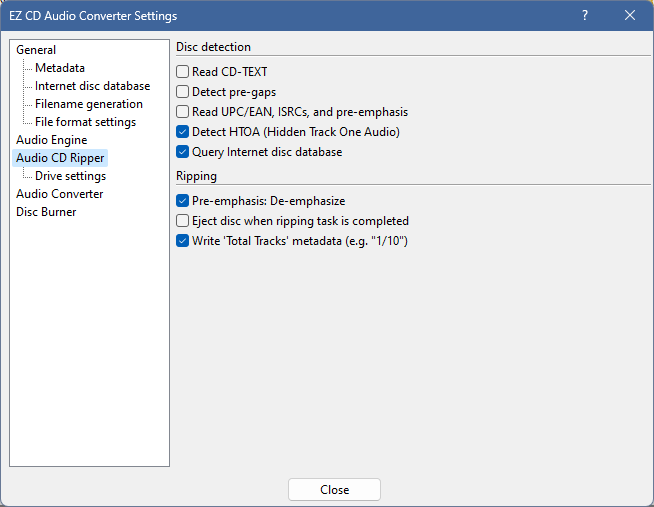The height and width of the screenshot is (507, 654).
Task: Switch to Audio Converter settings
Action: (x=59, y=194)
